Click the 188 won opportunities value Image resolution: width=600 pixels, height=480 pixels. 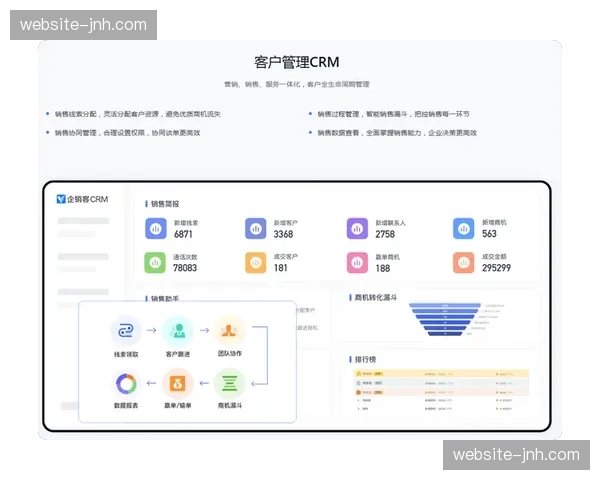[x=383, y=268]
